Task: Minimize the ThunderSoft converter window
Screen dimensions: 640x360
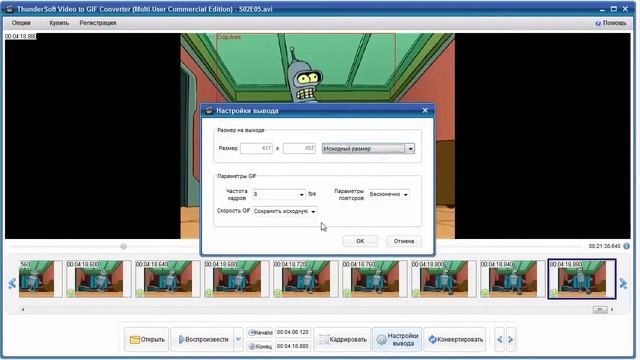Action: (x=602, y=9)
